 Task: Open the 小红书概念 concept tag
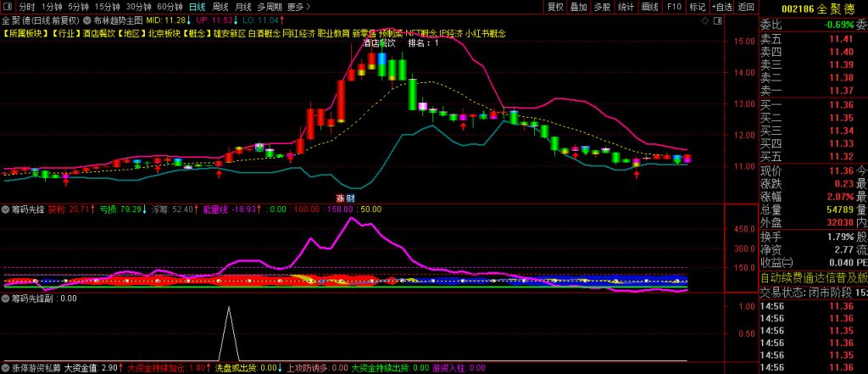[485, 33]
